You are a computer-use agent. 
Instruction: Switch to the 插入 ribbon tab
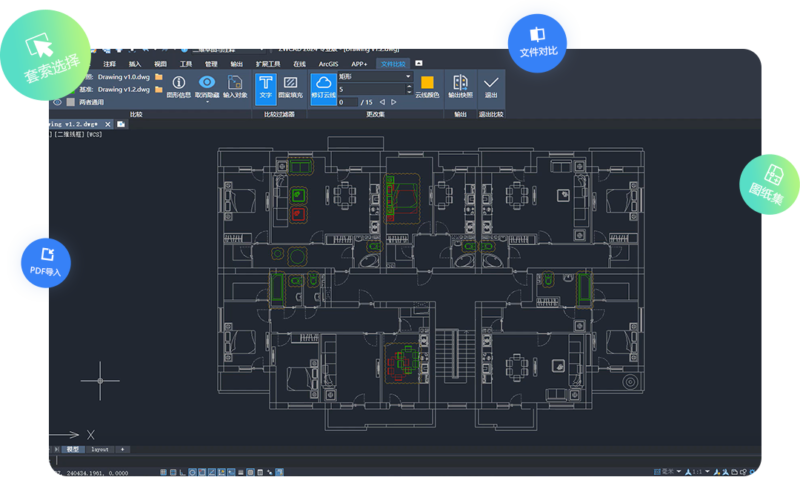point(135,64)
